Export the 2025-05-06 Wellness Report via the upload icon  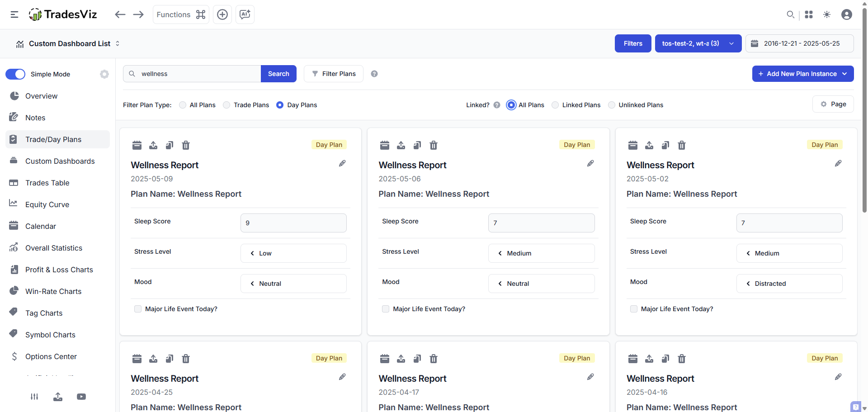pyautogui.click(x=401, y=145)
